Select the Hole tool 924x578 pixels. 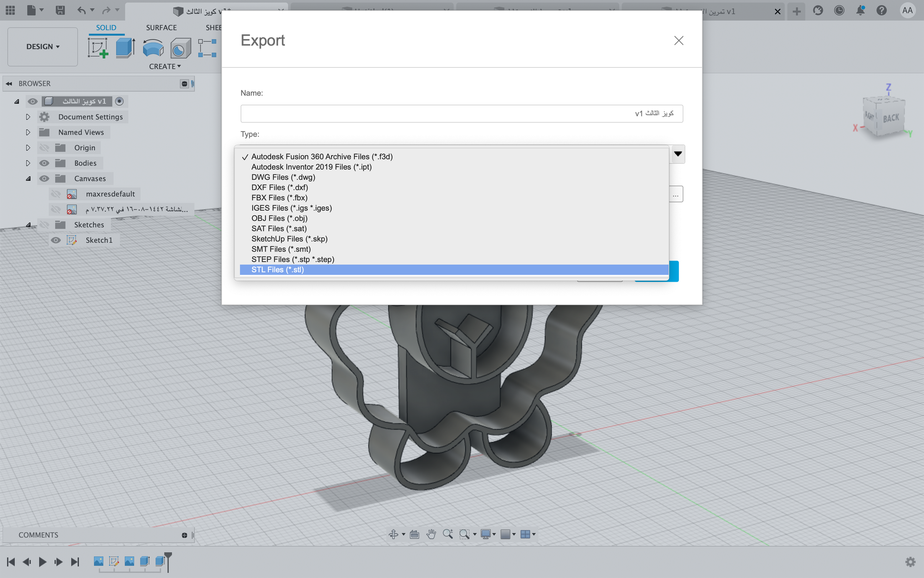tap(181, 48)
